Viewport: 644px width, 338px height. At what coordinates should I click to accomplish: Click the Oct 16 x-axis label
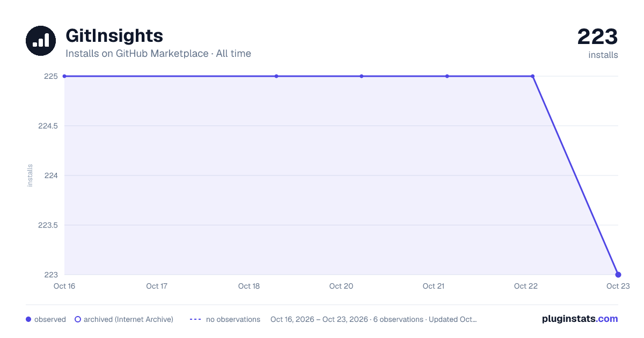[64, 286]
